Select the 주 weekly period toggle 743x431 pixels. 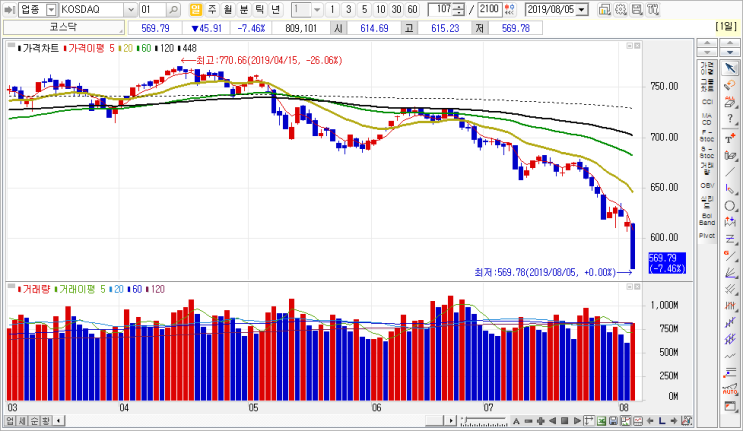(212, 9)
